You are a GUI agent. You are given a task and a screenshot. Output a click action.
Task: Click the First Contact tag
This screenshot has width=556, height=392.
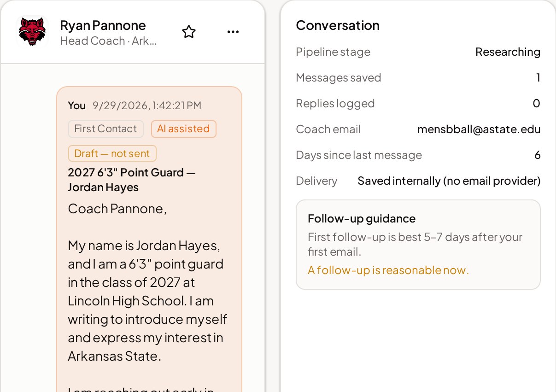105,129
